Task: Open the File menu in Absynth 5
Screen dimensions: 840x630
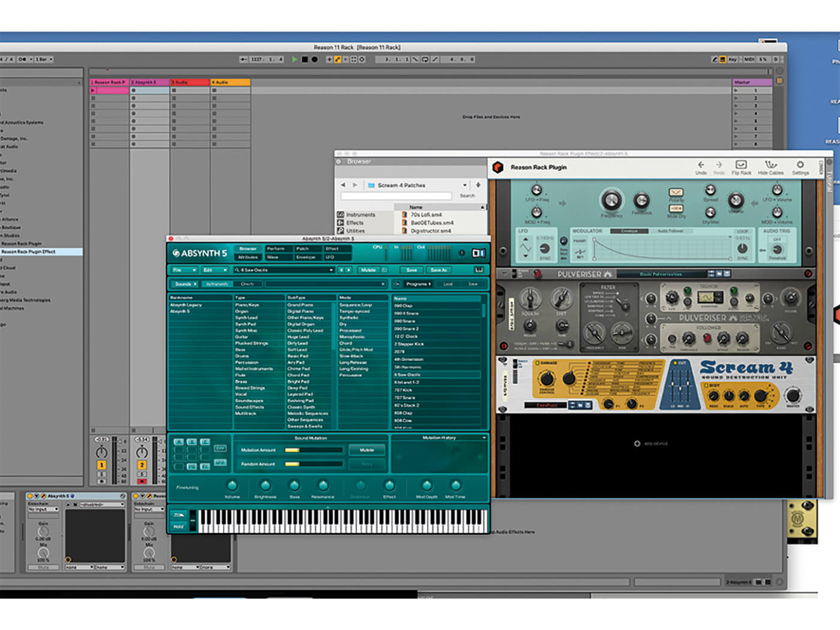Action: (183, 269)
